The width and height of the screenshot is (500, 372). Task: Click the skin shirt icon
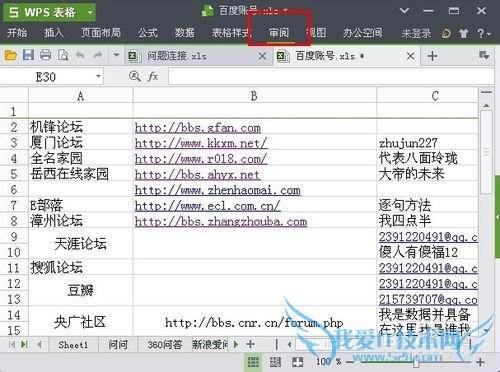pos(464,33)
